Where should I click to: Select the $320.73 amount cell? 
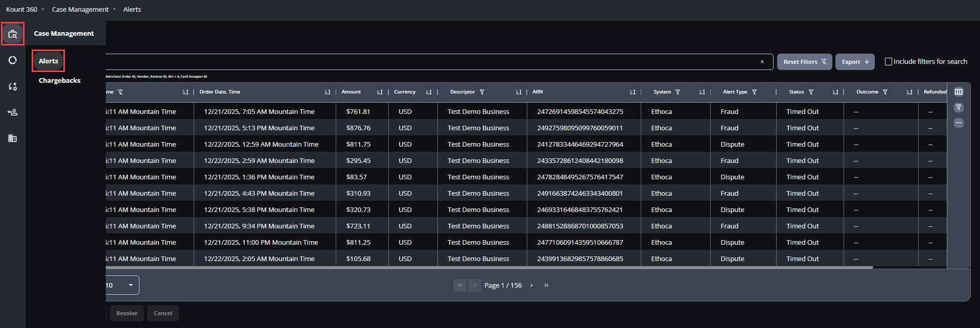[x=358, y=210]
